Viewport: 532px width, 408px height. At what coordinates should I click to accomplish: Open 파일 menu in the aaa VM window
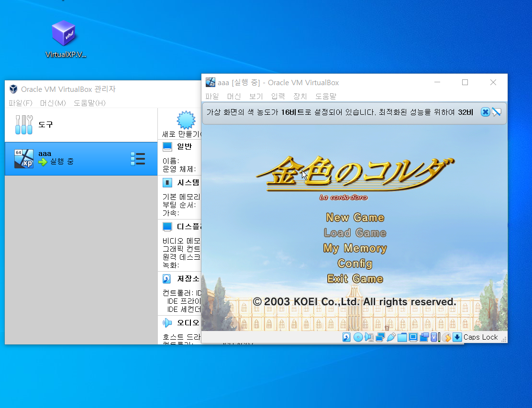(212, 96)
